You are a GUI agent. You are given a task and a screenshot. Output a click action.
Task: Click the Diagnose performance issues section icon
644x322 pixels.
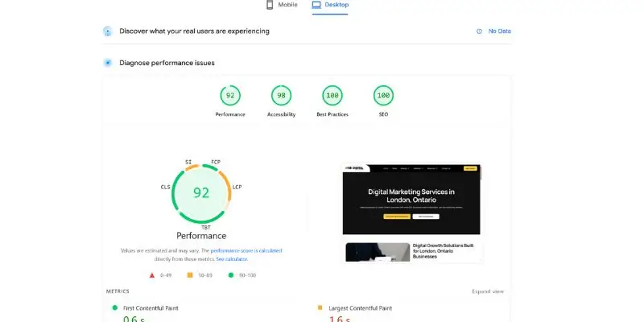pos(108,63)
